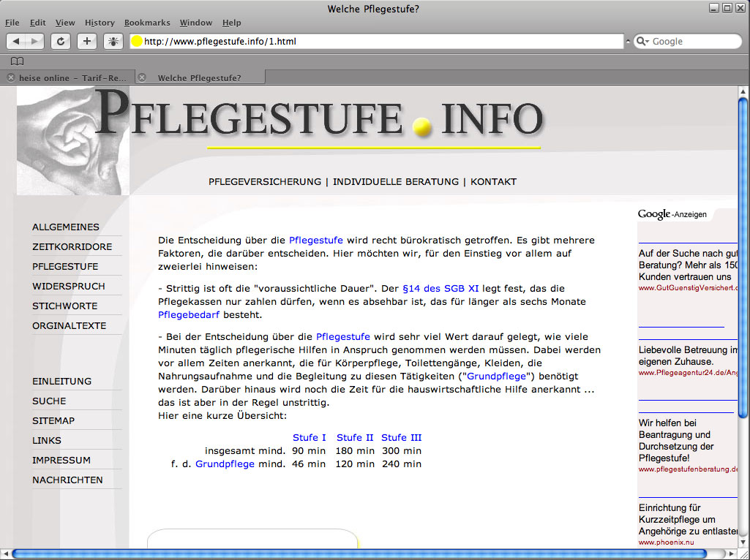
Task: Click the '240 min' table cell
Action: [401, 464]
